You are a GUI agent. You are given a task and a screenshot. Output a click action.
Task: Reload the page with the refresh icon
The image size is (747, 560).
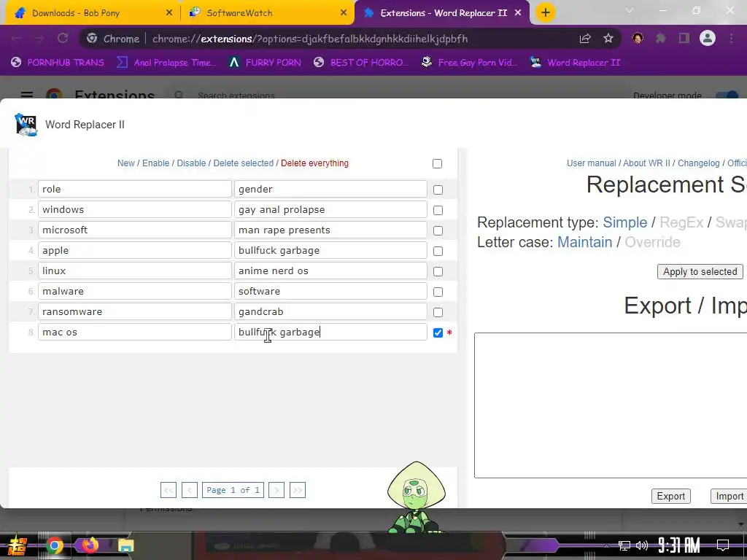click(x=63, y=38)
